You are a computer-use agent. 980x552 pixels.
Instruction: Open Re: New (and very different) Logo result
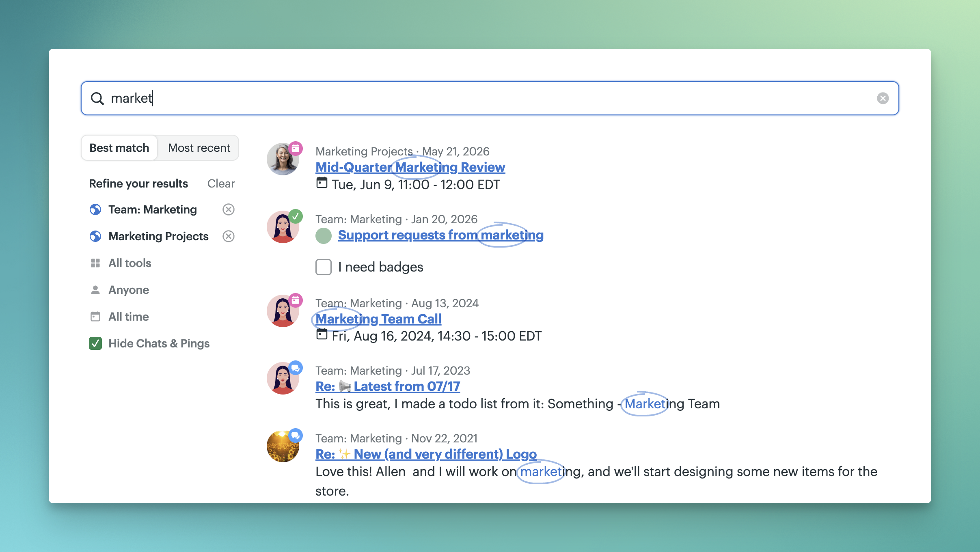pos(426,454)
